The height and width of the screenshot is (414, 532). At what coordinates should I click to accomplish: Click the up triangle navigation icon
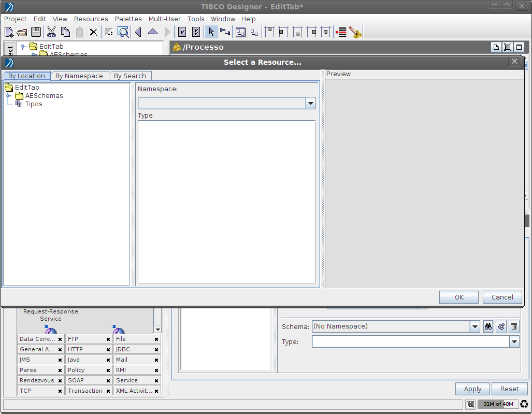point(152,32)
